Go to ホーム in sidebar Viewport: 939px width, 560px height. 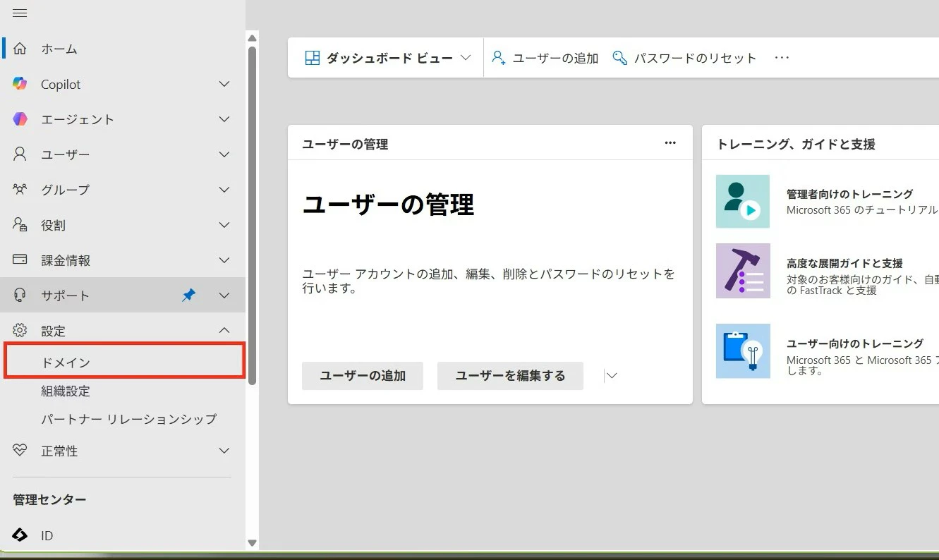pos(59,49)
